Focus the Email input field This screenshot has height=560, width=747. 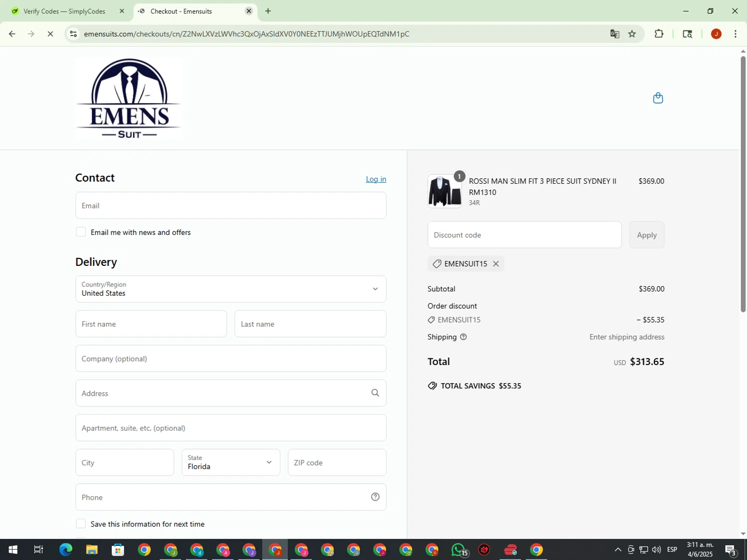point(231,205)
